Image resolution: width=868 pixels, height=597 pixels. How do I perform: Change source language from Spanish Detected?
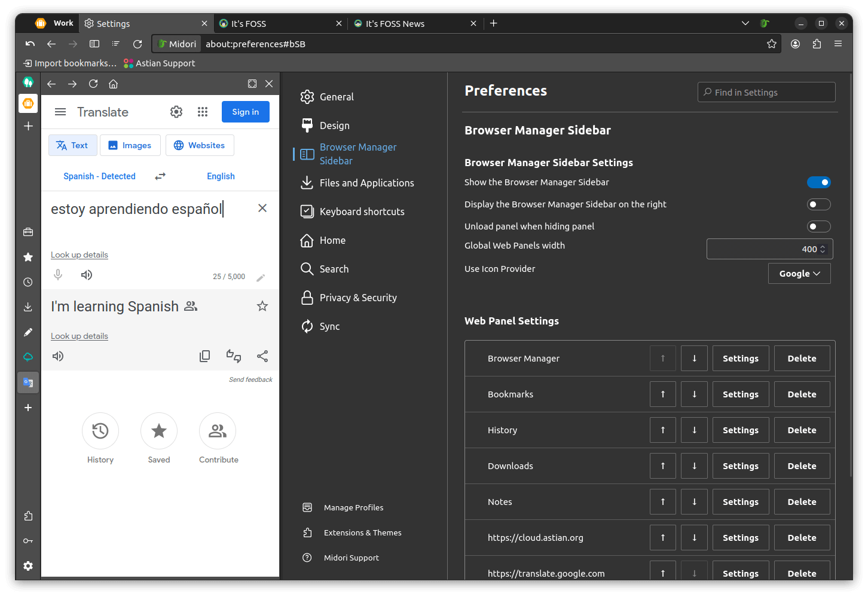click(99, 176)
